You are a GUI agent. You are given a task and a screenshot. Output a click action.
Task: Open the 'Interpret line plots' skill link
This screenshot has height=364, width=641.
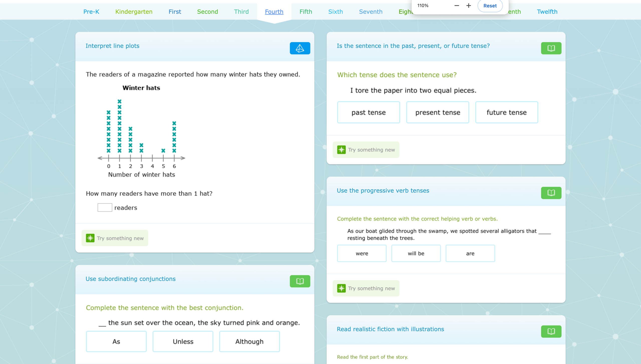coord(112,46)
